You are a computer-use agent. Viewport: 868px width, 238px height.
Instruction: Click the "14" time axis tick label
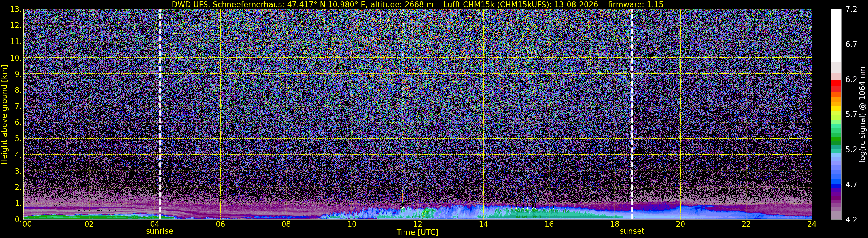pos(483,224)
